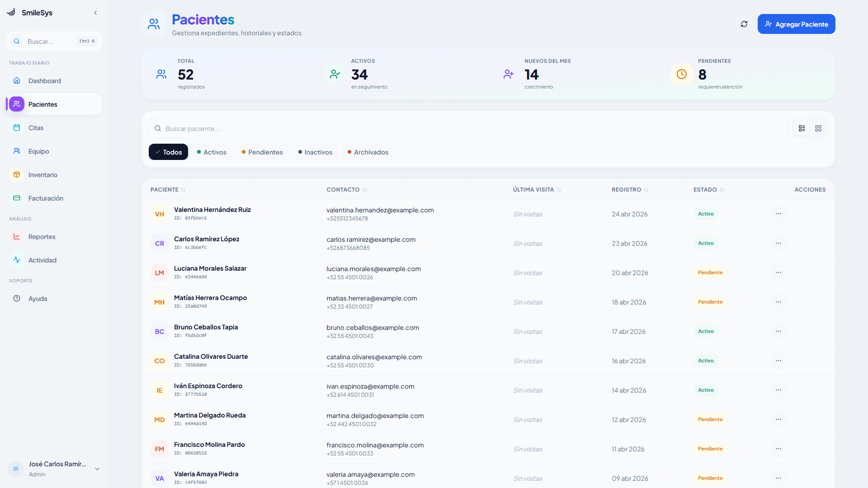
Task: Open actions menu for Luciana Morales Salazar
Action: coord(778,272)
